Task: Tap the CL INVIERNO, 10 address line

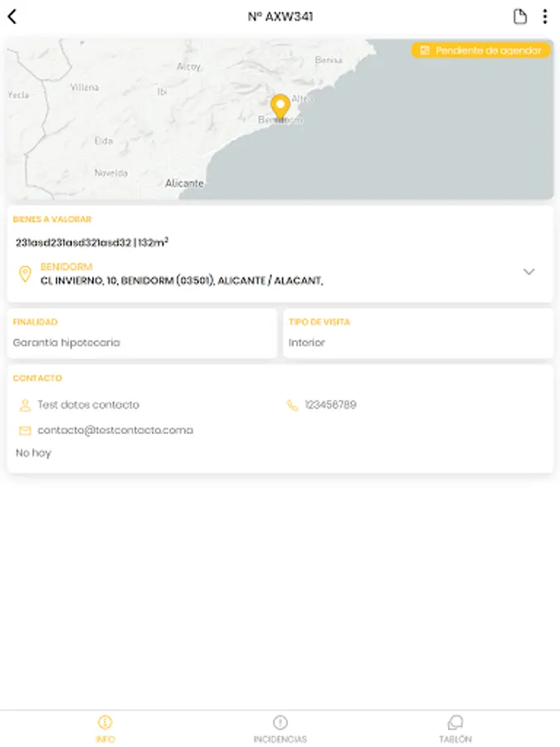Action: click(182, 281)
